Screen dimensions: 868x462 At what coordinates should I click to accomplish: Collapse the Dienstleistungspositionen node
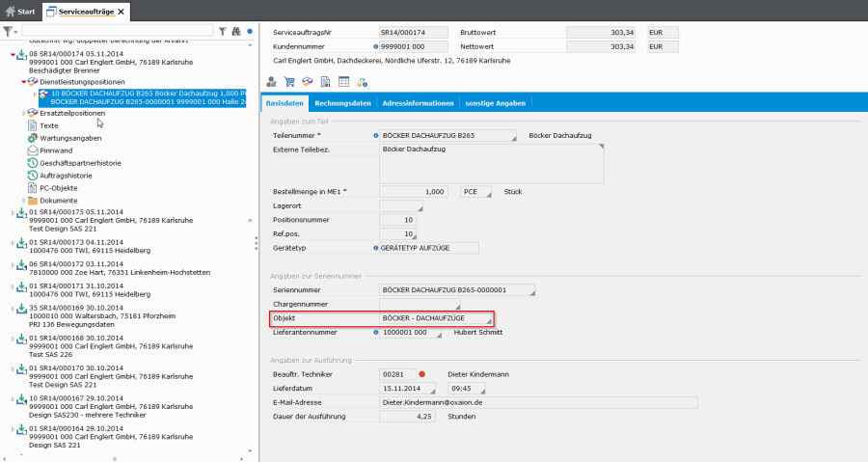[23, 82]
